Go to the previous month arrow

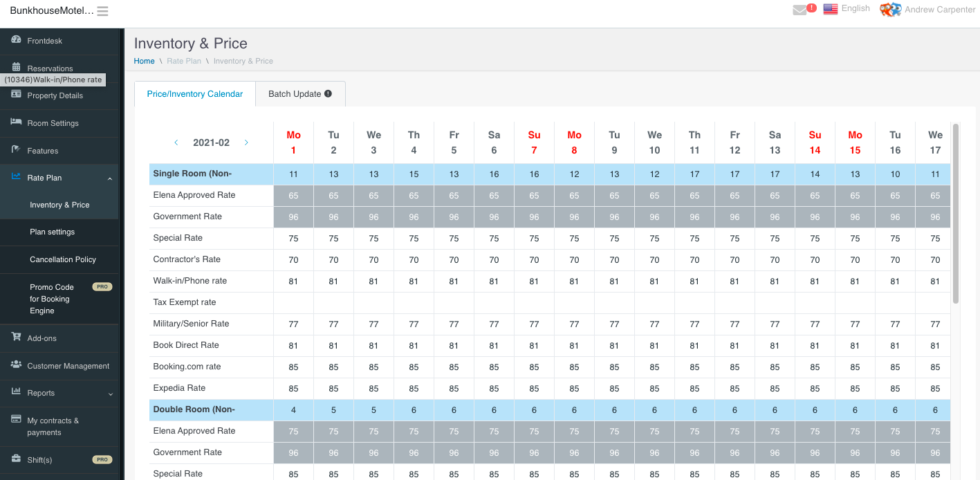coord(176,142)
